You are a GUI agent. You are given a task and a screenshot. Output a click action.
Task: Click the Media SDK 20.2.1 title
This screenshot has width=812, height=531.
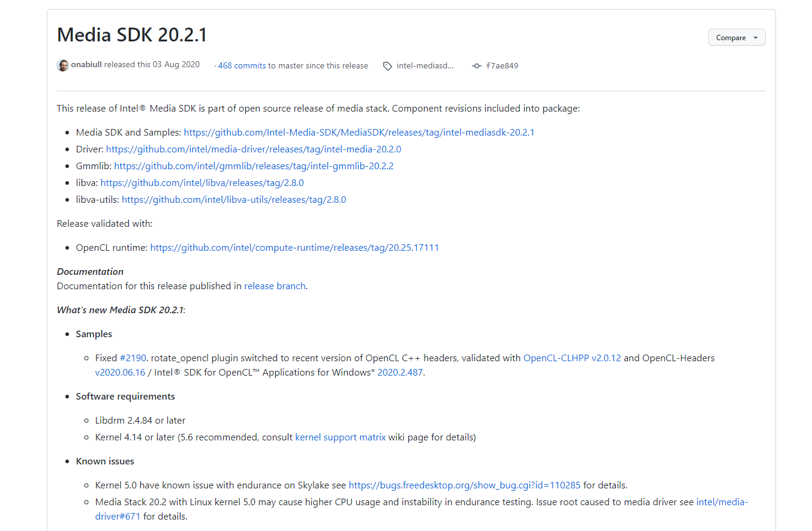(132, 35)
